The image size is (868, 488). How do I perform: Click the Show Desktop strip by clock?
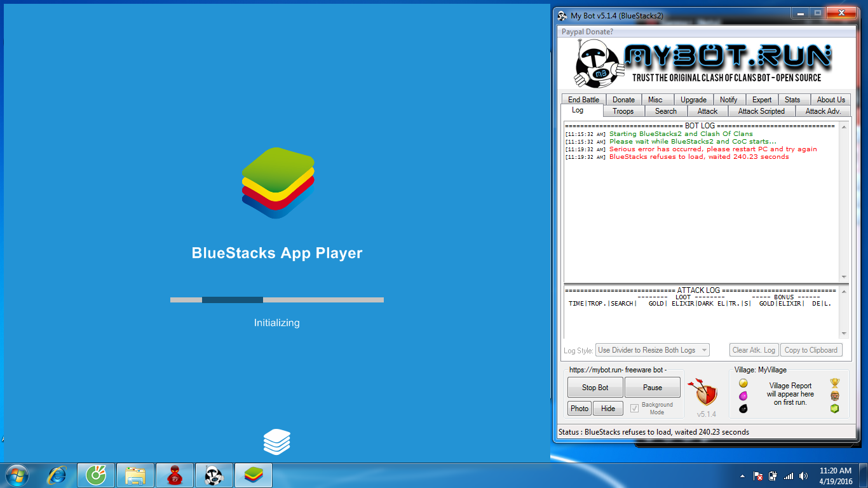click(864, 475)
